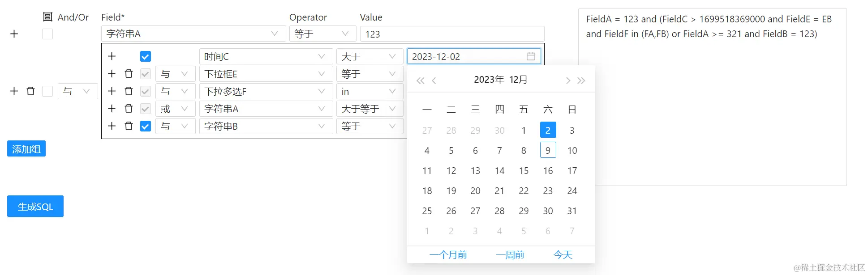The width and height of the screenshot is (868, 275).
Task: Open the 与 connector dropdown of 字符串B row
Action: point(175,126)
